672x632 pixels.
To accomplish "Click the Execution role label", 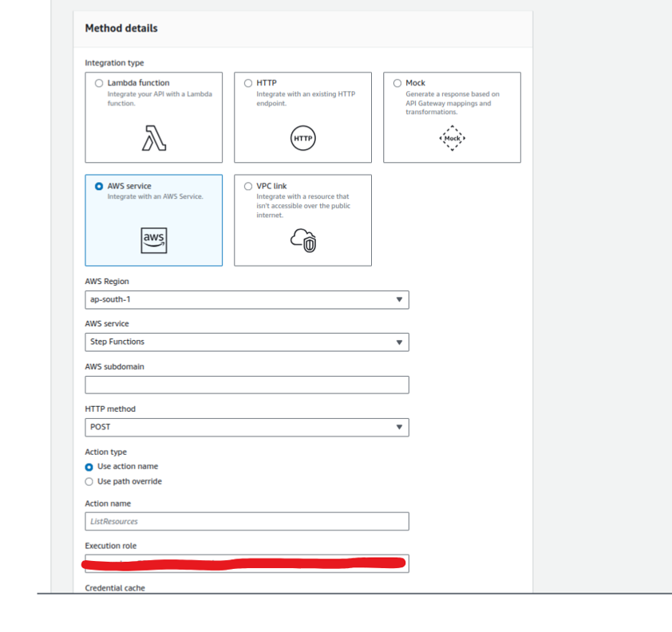I will (111, 546).
